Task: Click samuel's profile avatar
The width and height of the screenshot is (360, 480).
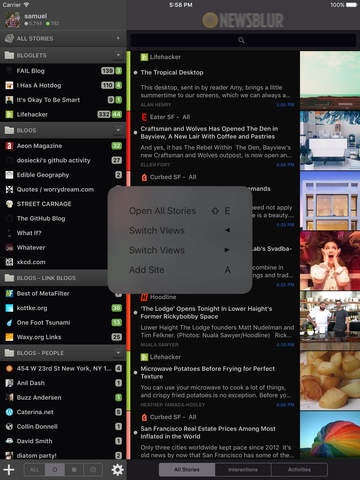Action: tap(13, 20)
